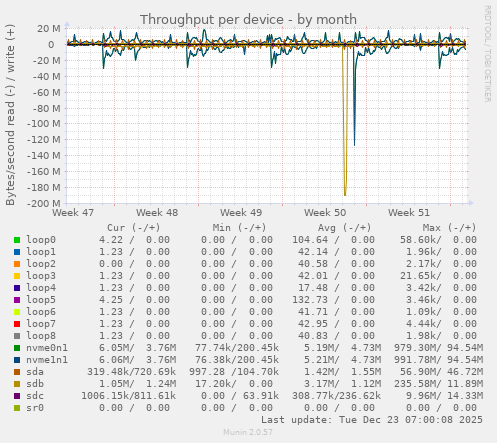Select the 'sda' device label
The height and width of the screenshot is (443, 497).
click(35, 372)
